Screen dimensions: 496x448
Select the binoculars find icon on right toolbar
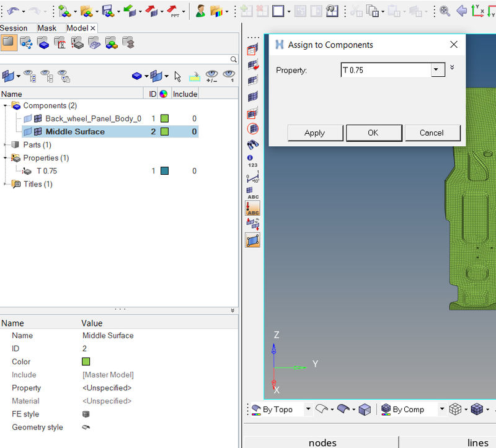pyautogui.click(x=252, y=146)
